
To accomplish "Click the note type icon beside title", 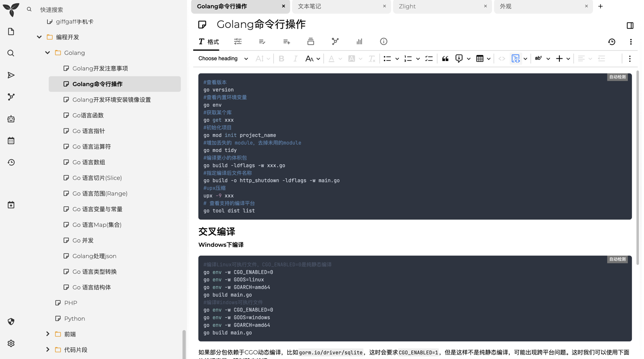I will pyautogui.click(x=202, y=25).
